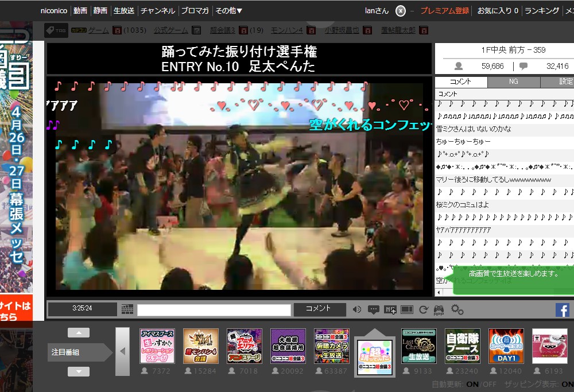Open 超モンハン4会議 stream thumbnail
This screenshot has width=574, height=392.
coord(200,346)
